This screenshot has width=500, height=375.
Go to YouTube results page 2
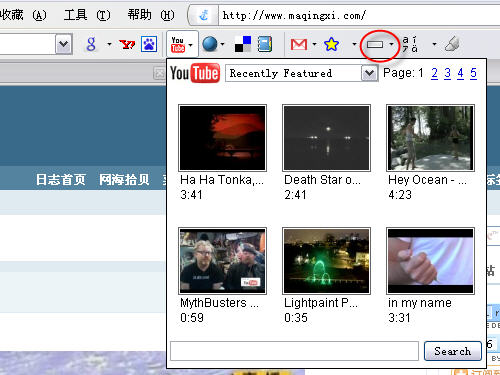pos(434,73)
